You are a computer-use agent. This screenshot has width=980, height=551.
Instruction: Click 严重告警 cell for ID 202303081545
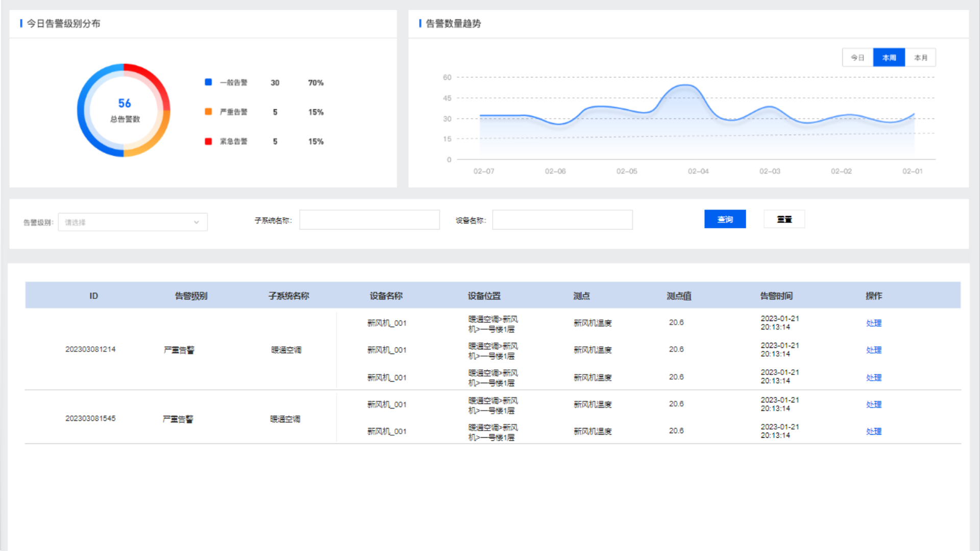tap(178, 419)
